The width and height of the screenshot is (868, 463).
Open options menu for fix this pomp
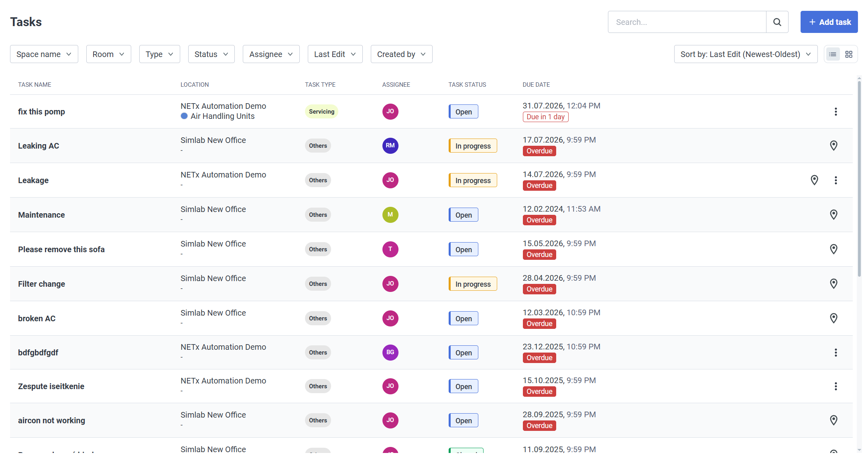(836, 112)
